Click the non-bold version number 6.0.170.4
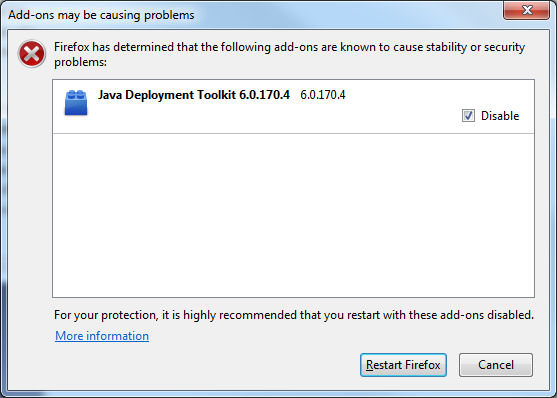 pyautogui.click(x=323, y=95)
